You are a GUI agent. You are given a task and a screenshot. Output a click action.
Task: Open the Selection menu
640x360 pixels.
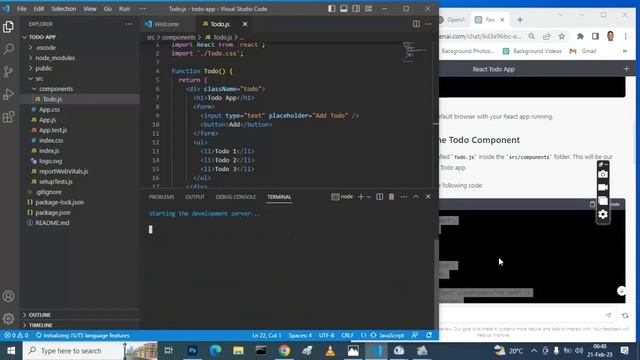pos(64,9)
